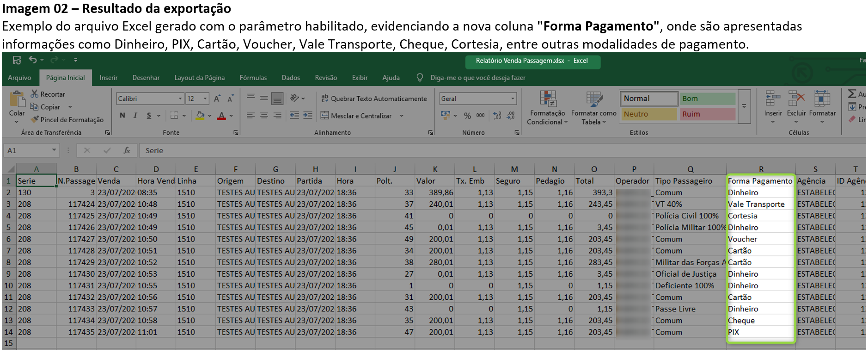
Task: Click the Mesclar e Centralizar button
Action: click(357, 116)
